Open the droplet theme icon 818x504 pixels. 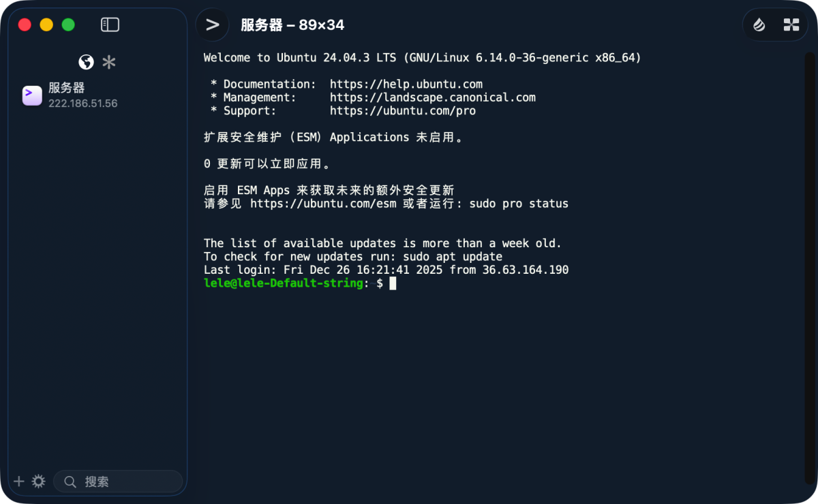pos(759,25)
